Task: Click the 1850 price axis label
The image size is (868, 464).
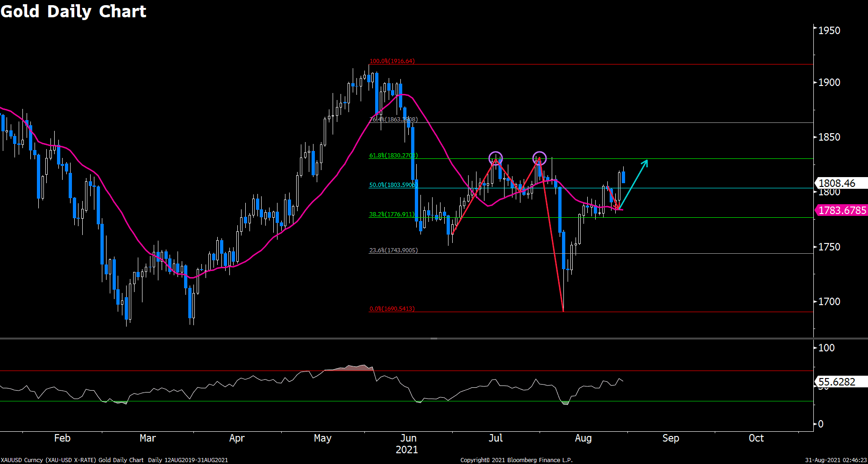Action: [829, 137]
